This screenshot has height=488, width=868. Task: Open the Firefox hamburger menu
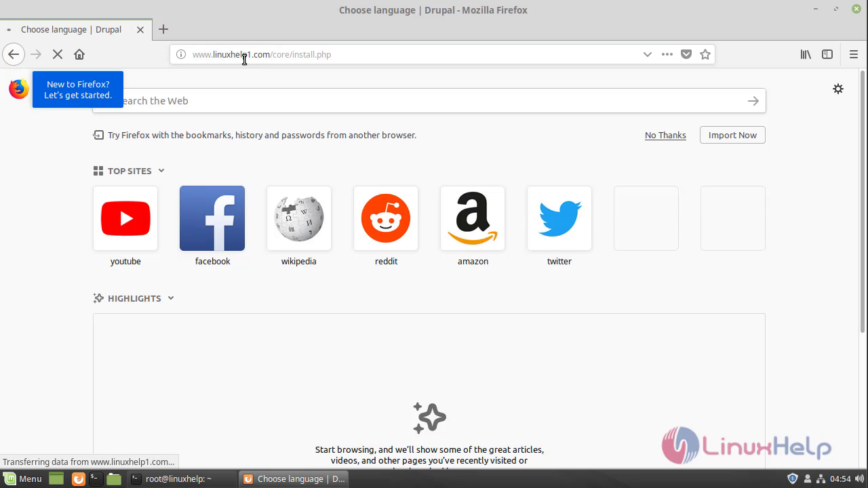(854, 54)
